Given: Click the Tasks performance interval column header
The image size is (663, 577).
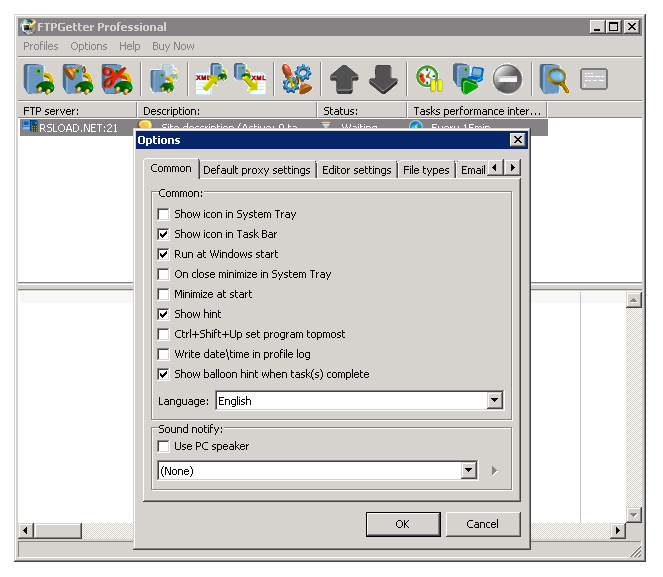Looking at the screenshot, I should pyautogui.click(x=477, y=111).
